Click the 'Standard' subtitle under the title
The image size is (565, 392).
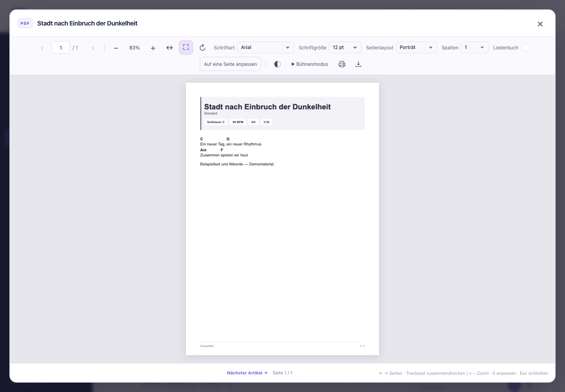pos(211,113)
